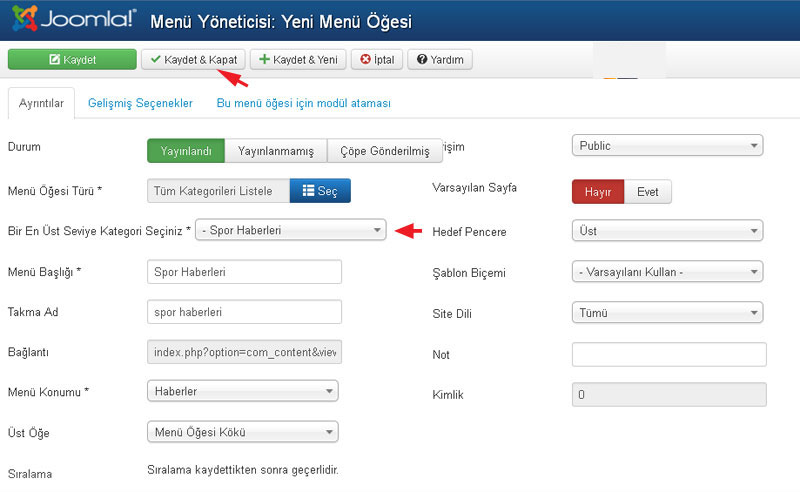Screen dimensions: 800x492
Task: Open the Gelişmiş Seçenekler tab
Action: point(140,103)
